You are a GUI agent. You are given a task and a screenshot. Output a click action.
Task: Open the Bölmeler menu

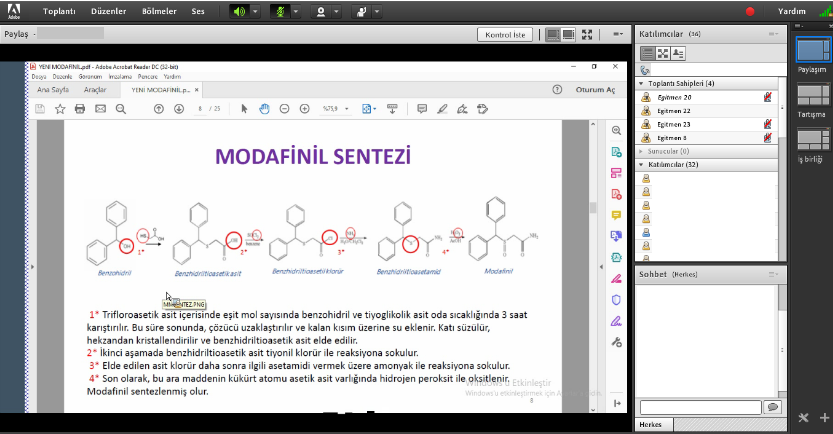[161, 12]
